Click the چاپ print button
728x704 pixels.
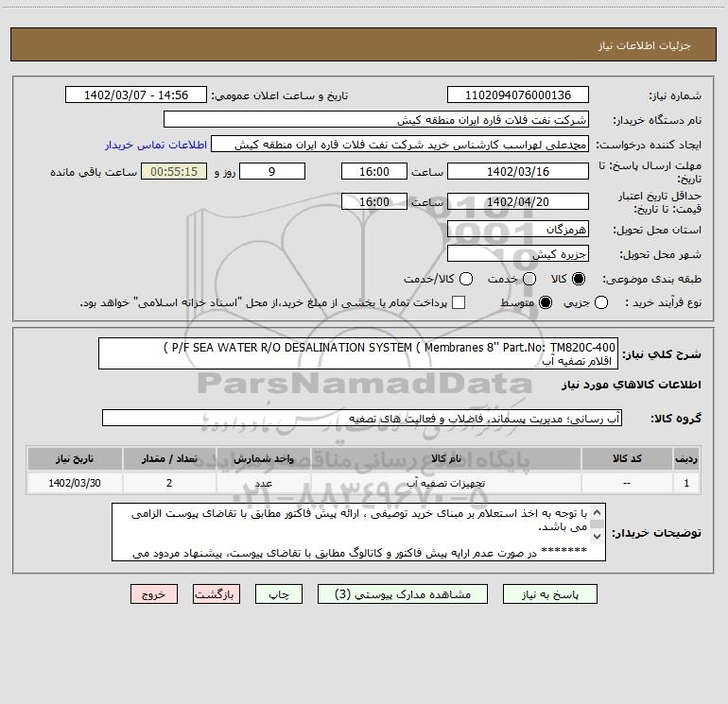tap(279, 594)
